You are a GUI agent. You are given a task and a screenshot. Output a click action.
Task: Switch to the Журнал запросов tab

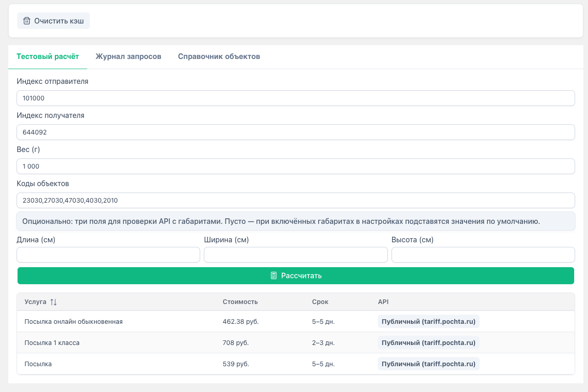tap(128, 57)
